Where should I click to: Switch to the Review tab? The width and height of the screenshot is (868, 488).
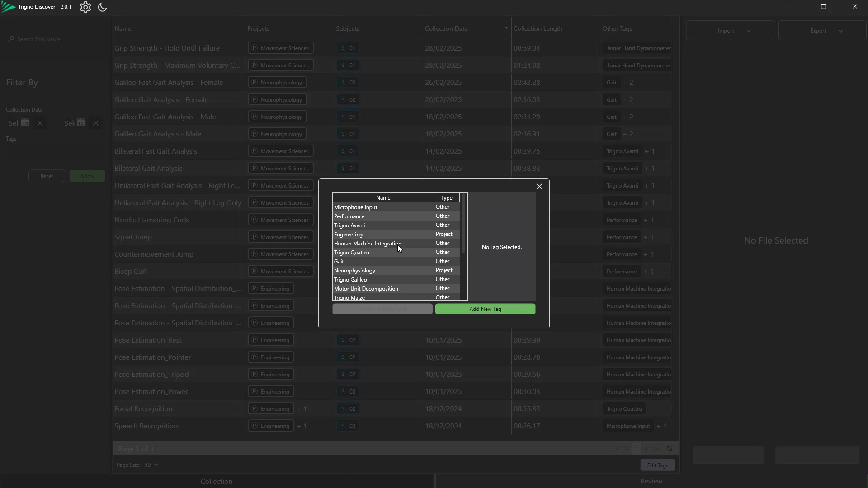tap(651, 481)
